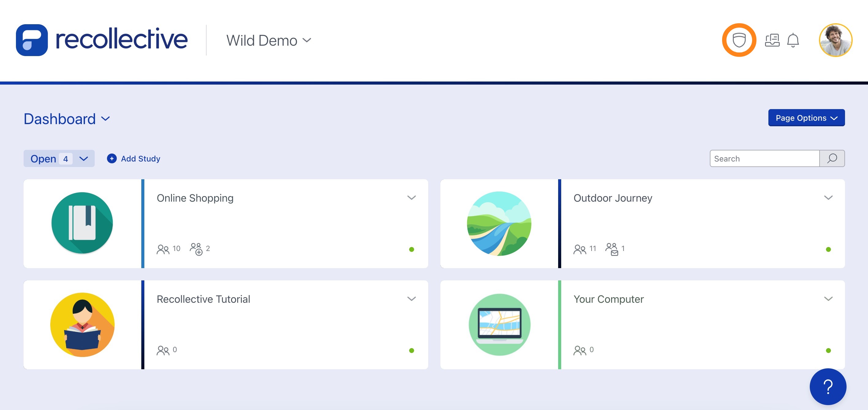Open the help question mark button
Image resolution: width=868 pixels, height=410 pixels.
(x=828, y=386)
